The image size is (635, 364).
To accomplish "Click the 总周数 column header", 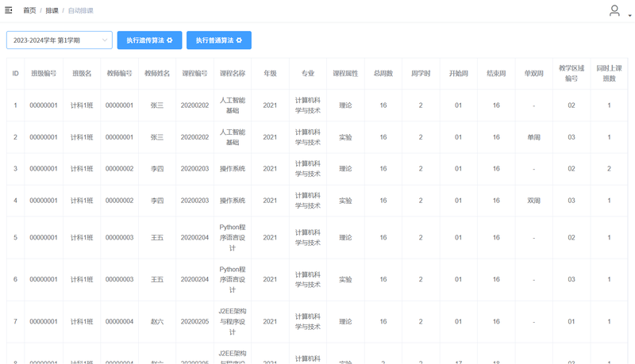I will [x=383, y=74].
